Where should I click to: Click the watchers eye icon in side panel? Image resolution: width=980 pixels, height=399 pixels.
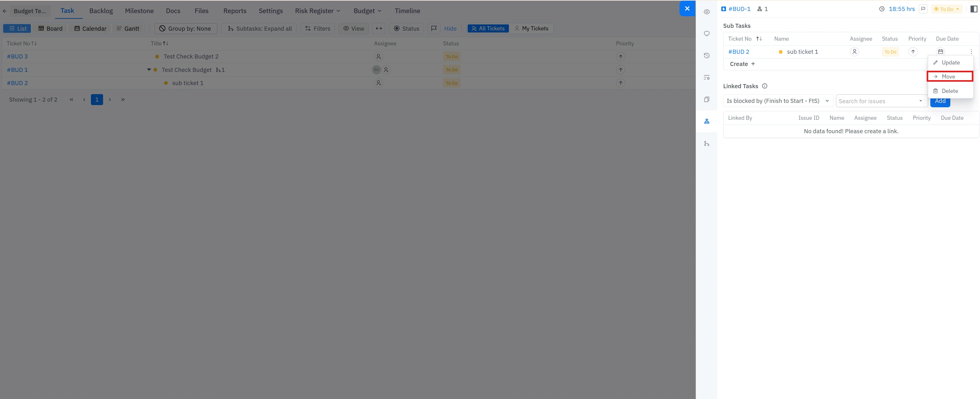coord(706,12)
